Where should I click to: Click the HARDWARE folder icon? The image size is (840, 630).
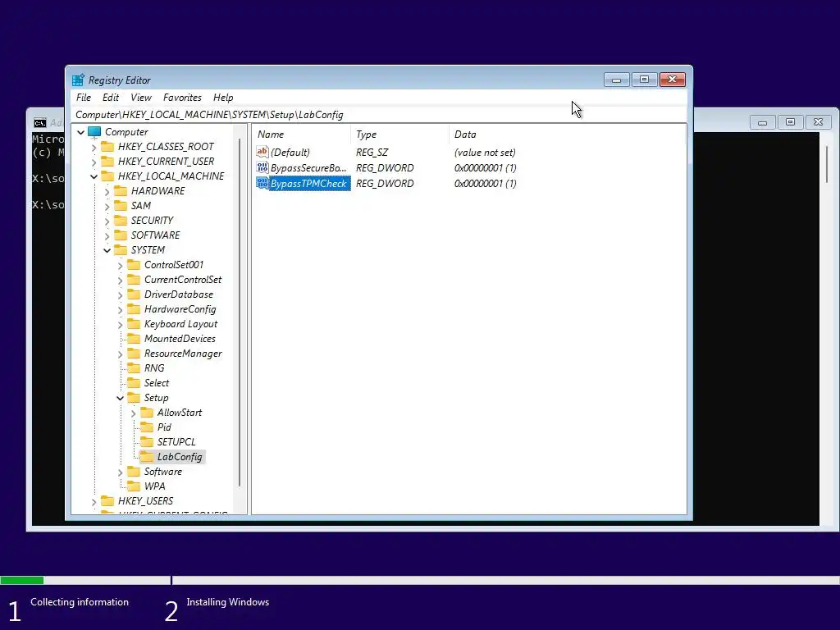(121, 190)
